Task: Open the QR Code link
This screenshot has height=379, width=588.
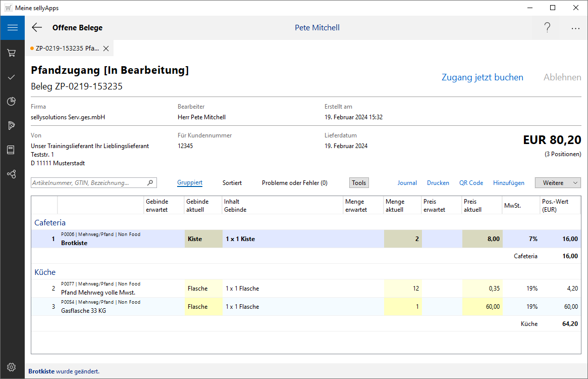Action: pos(471,183)
